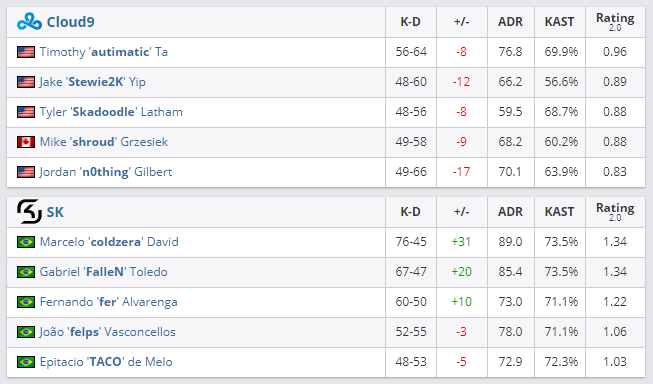Click the US flag next to n0thing
The width and height of the screenshot is (653, 384).
[x=26, y=172]
